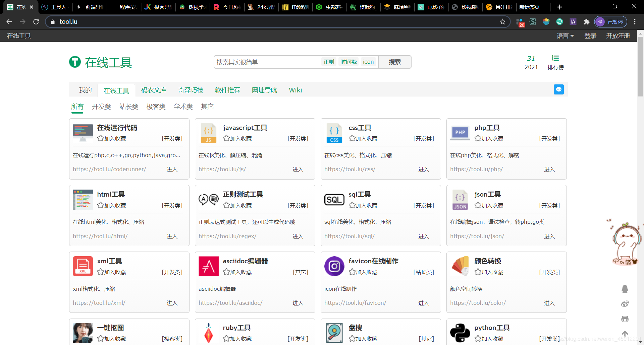644x345 pixels.
Task: Bookmark this page with star icon
Action: coord(502,22)
